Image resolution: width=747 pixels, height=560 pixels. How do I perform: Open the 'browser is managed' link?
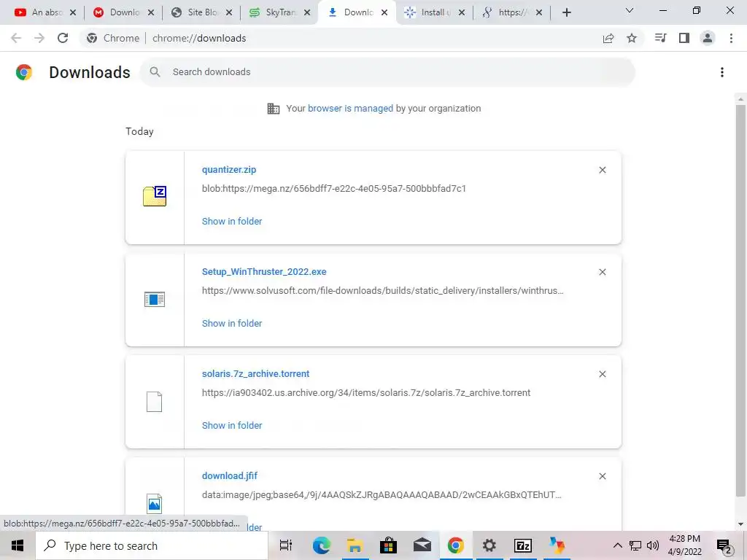coord(350,108)
